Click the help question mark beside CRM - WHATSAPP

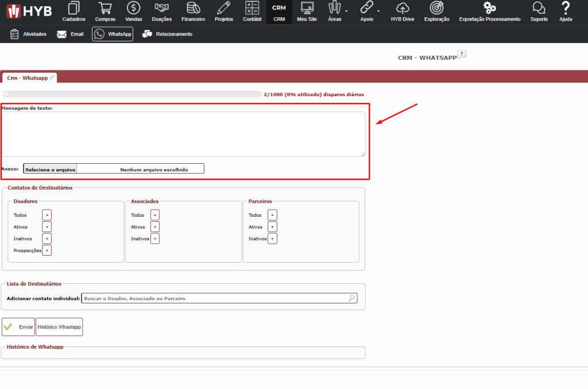[462, 54]
